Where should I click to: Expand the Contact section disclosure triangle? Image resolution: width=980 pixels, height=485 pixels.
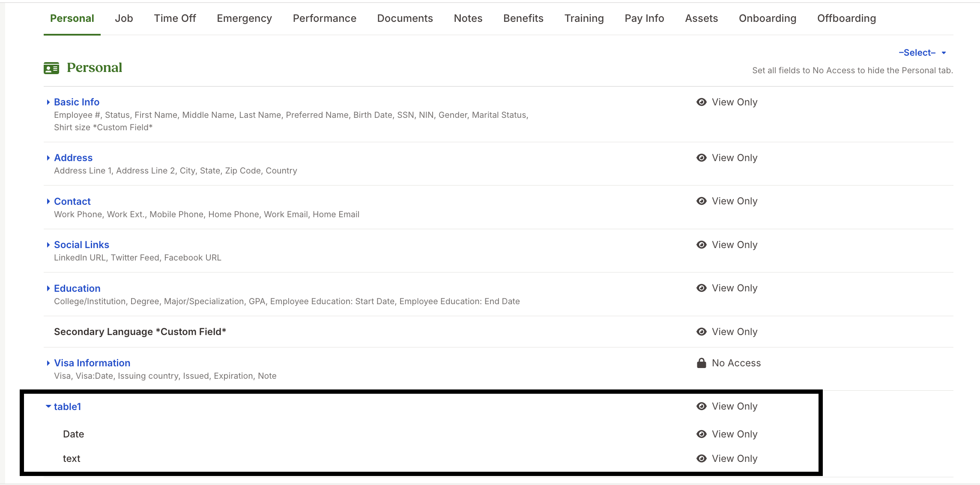48,201
